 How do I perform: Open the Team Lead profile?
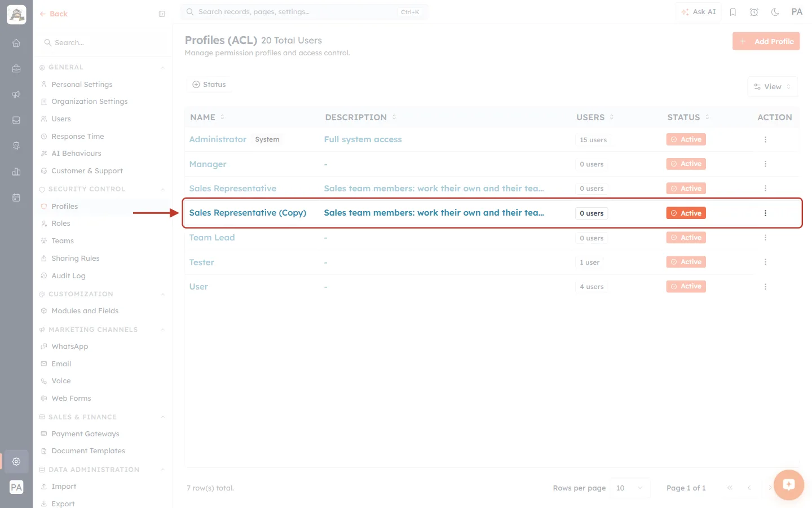212,238
